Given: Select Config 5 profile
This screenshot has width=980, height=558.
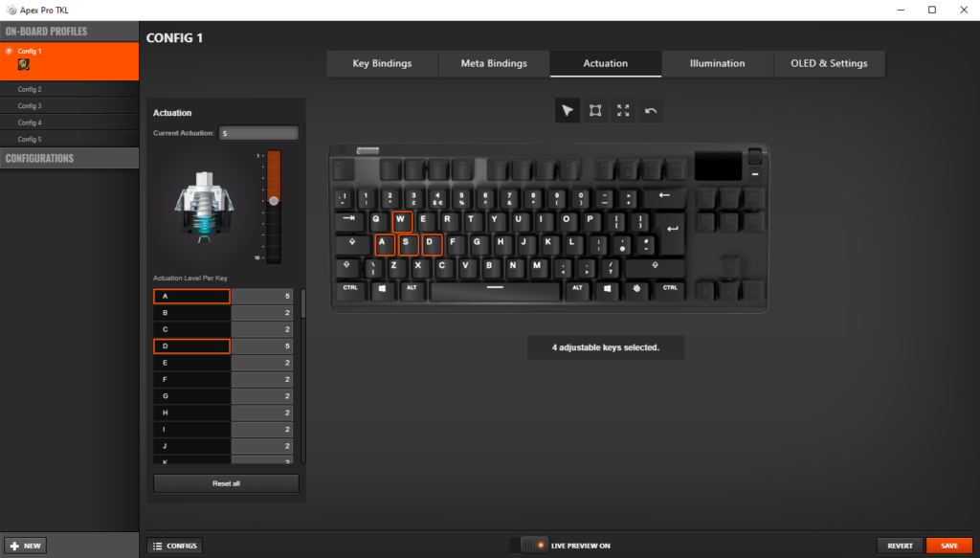Looking at the screenshot, I should (69, 140).
